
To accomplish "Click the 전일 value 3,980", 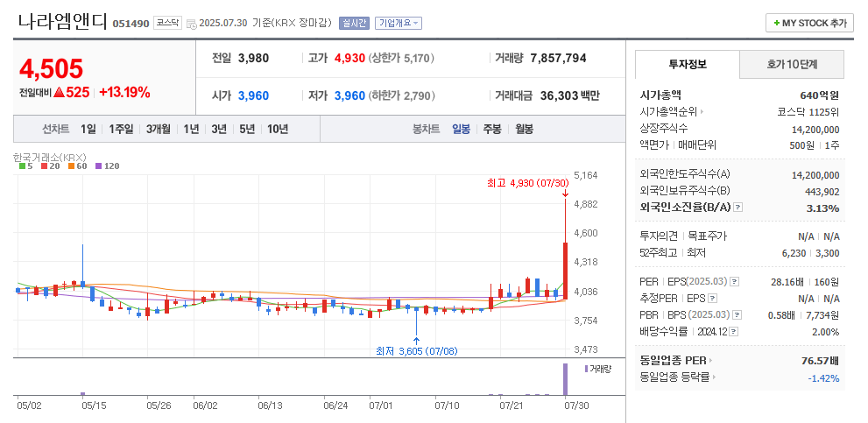I will (x=253, y=58).
